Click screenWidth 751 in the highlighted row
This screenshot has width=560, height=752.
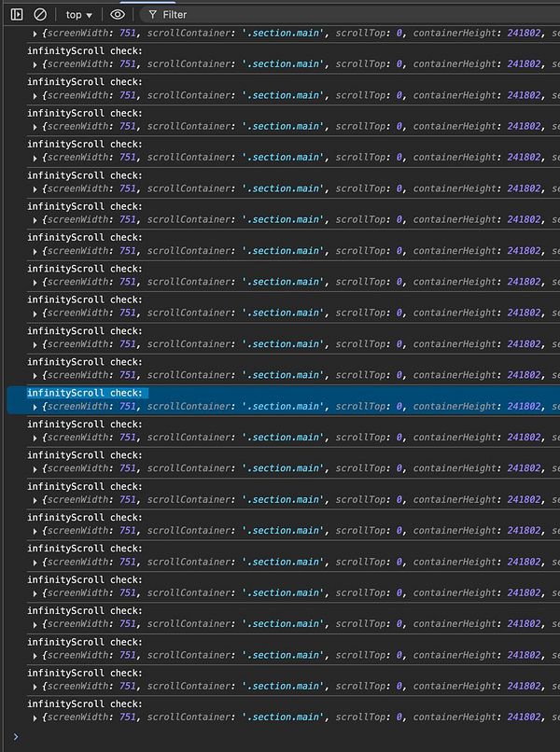click(91, 407)
